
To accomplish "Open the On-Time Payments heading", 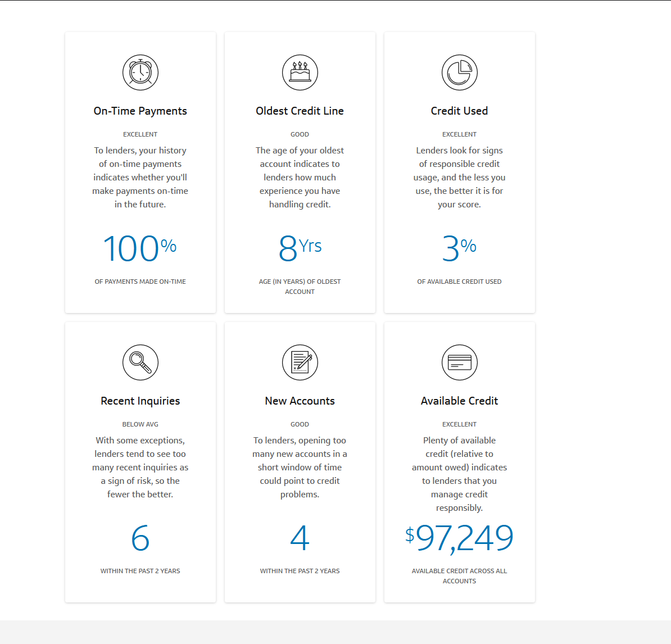I will tap(140, 111).
